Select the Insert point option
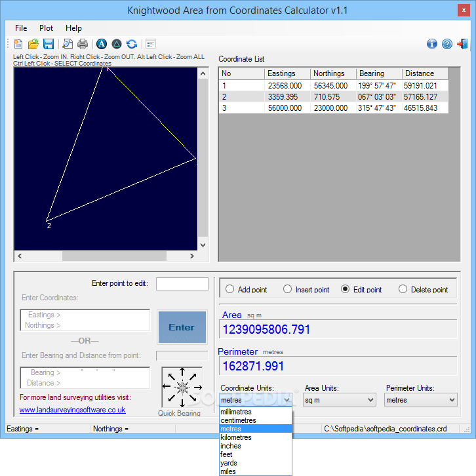 (287, 289)
